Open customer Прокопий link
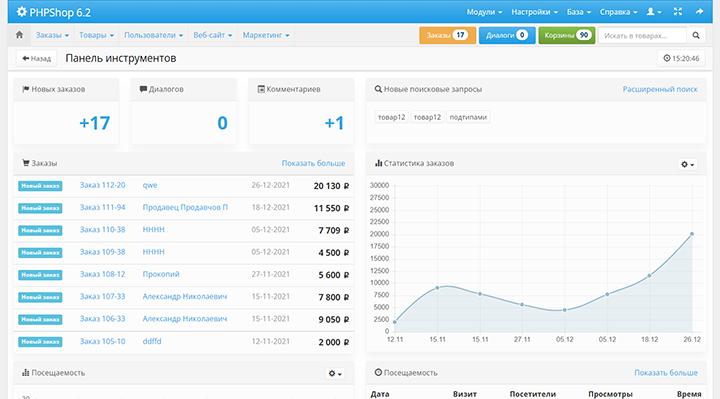720x399 pixels. coord(161,274)
